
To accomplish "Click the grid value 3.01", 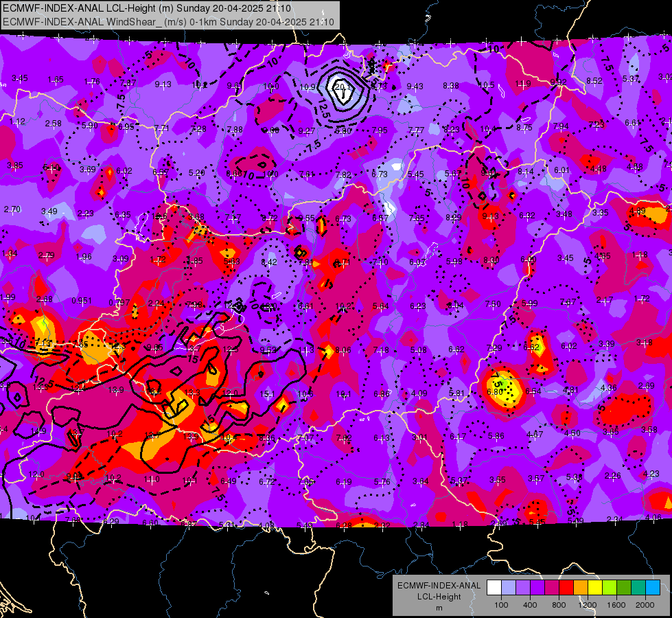I will (x=419, y=437).
